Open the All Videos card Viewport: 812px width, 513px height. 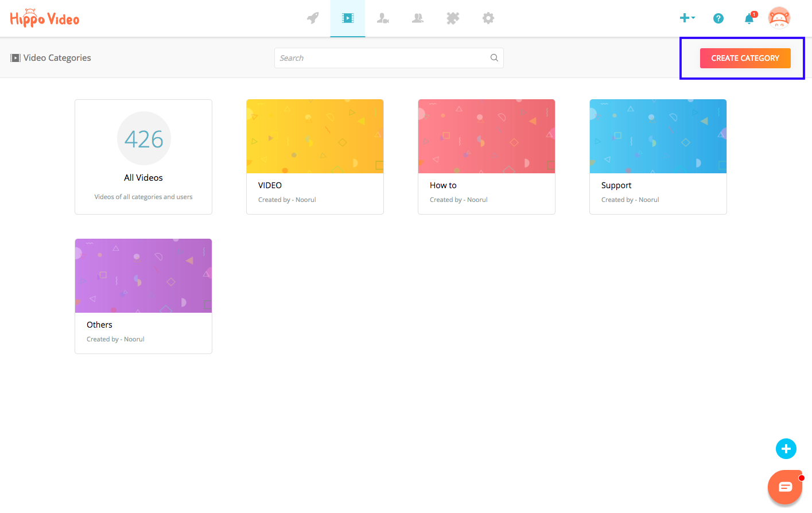point(143,157)
